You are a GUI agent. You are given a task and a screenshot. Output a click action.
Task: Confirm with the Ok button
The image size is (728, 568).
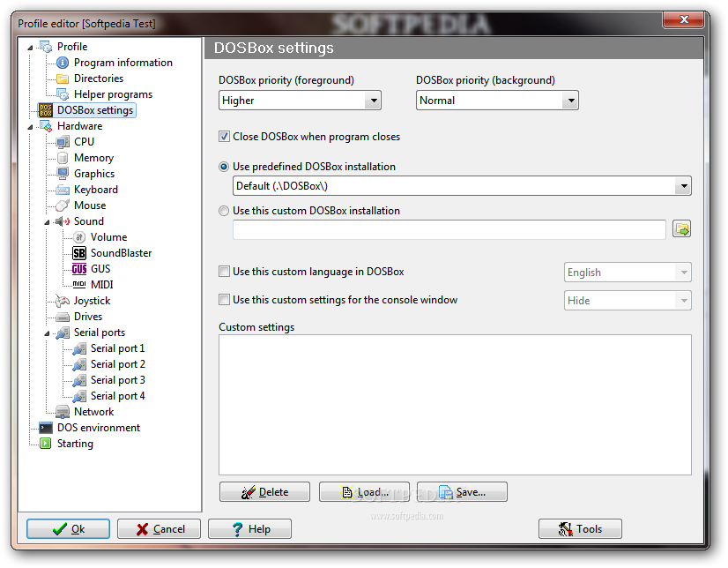pyautogui.click(x=68, y=529)
